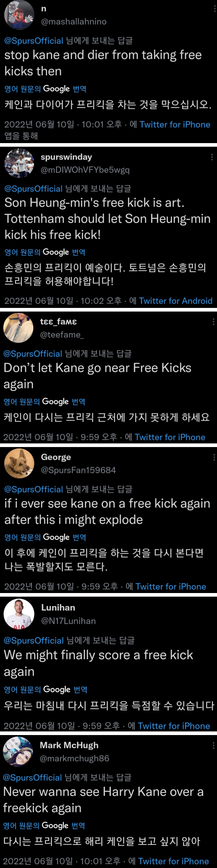
Task: Click @SpursOfficial mention in George's reply
Action: 34,489
